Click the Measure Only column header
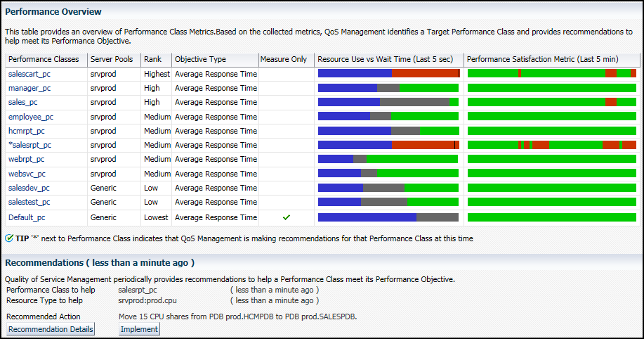The height and width of the screenshot is (339, 644). click(x=284, y=59)
